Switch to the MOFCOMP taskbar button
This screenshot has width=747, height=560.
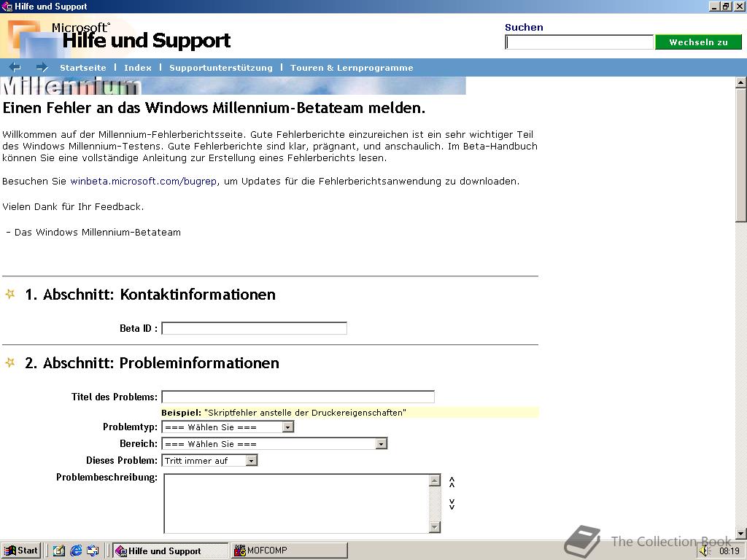click(x=290, y=551)
